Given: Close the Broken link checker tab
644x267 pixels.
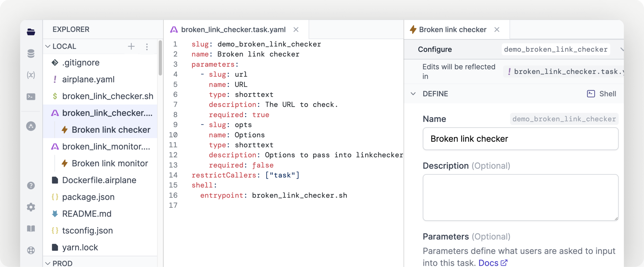Looking at the screenshot, I should click(x=497, y=30).
